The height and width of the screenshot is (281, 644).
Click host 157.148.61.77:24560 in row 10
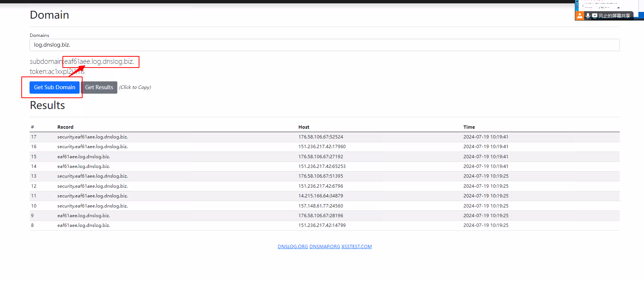tap(320, 206)
